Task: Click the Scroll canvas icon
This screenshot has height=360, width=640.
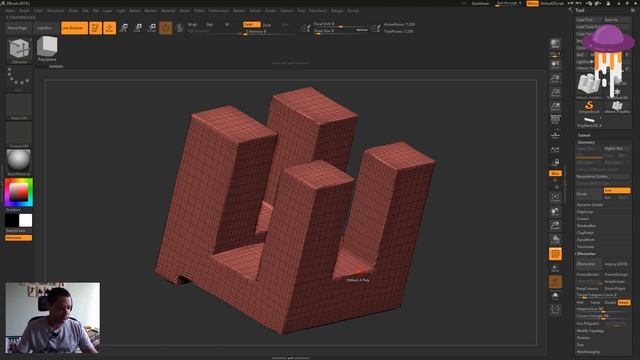Action: pyautogui.click(x=555, y=64)
